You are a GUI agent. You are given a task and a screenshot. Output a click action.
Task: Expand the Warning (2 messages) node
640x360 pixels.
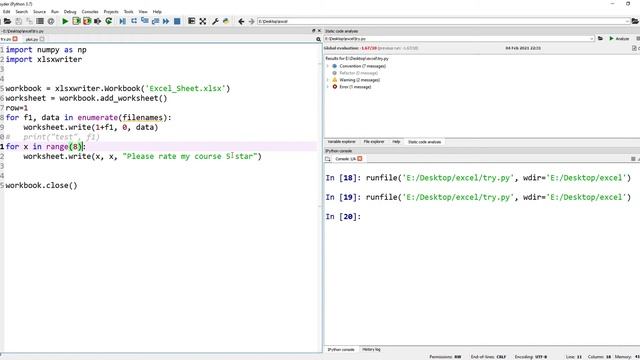tap(328, 80)
